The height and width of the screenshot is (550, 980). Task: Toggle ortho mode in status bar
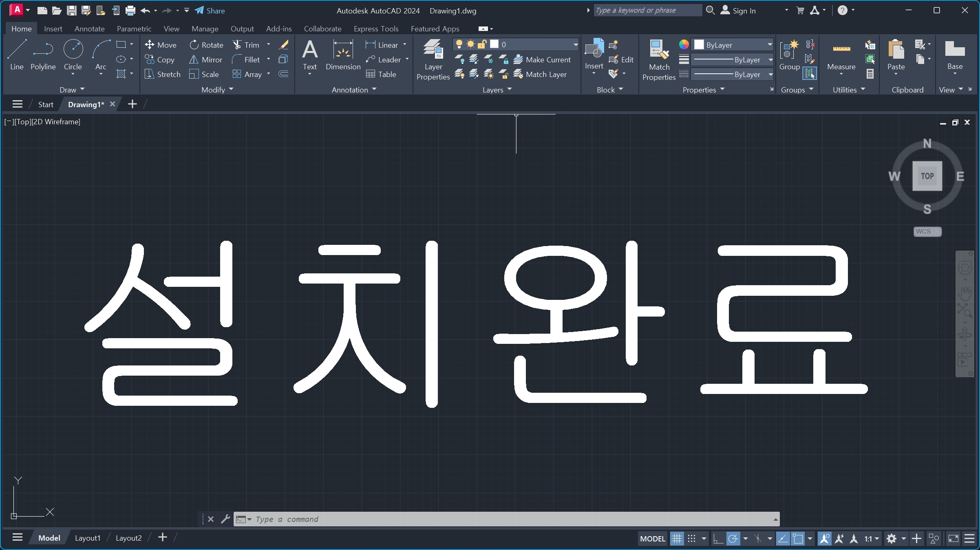pos(718,539)
